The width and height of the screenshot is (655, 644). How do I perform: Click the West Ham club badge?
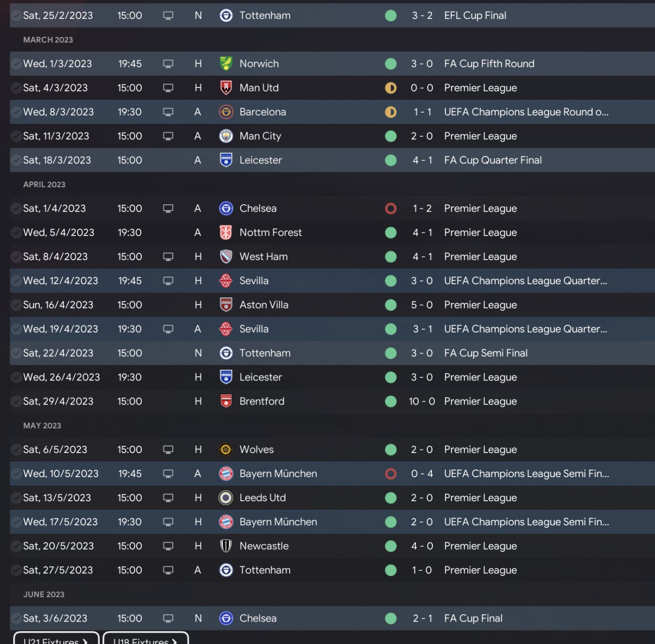(x=226, y=256)
